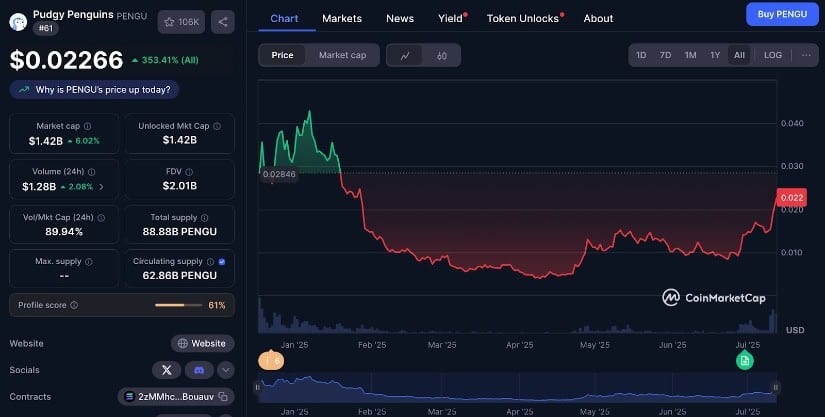Open the Max. supply info icon
This screenshot has height=417, width=825.
pos(88,262)
